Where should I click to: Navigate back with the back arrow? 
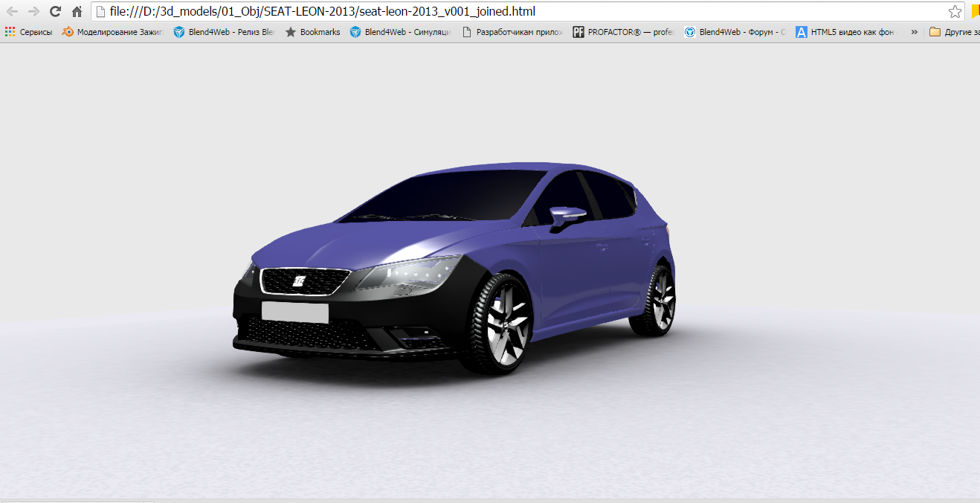click(13, 11)
